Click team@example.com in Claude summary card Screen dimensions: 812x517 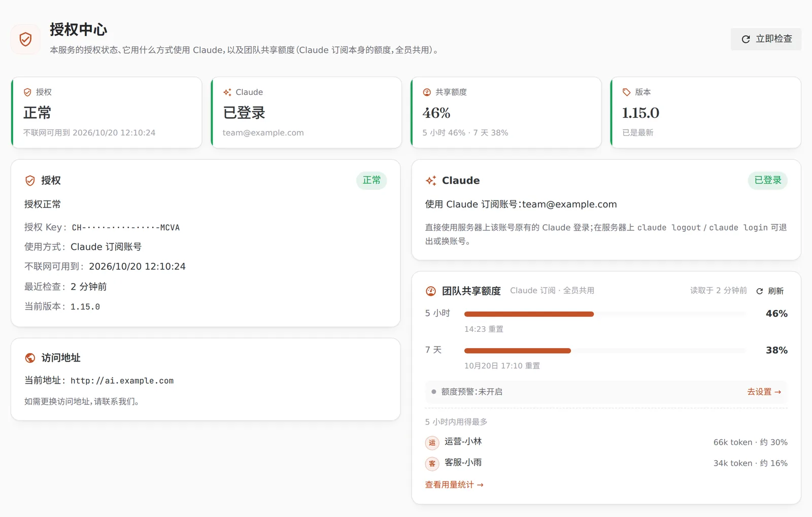[x=263, y=133]
